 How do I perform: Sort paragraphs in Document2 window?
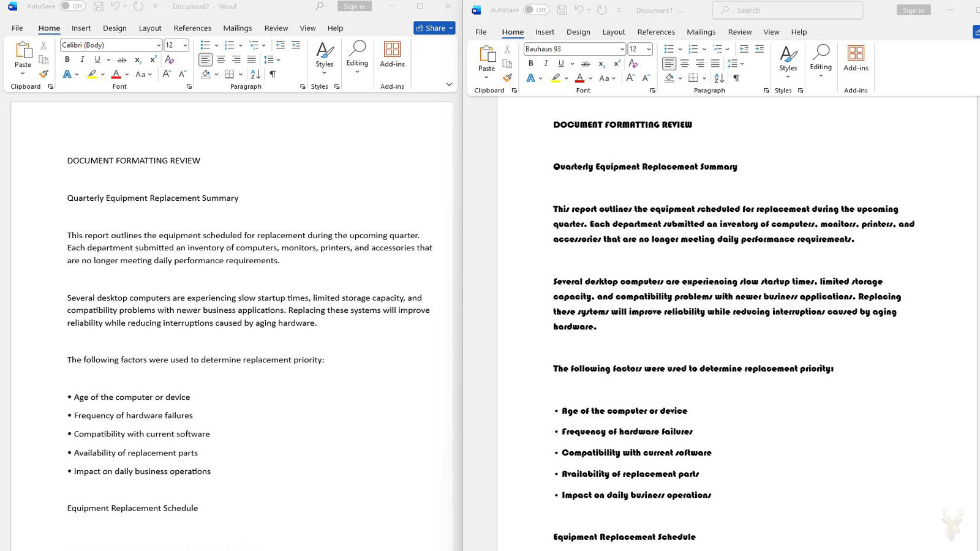click(x=255, y=74)
